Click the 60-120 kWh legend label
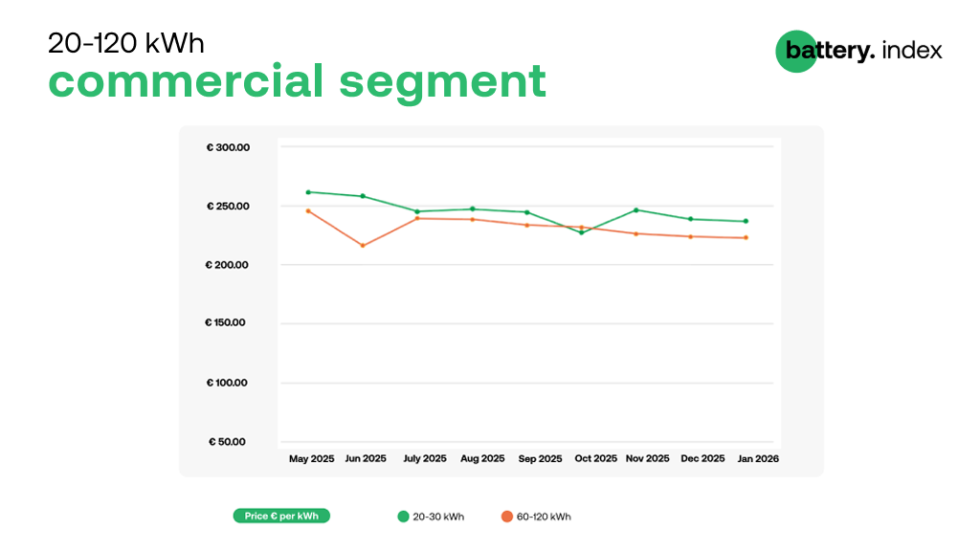 tap(544, 518)
